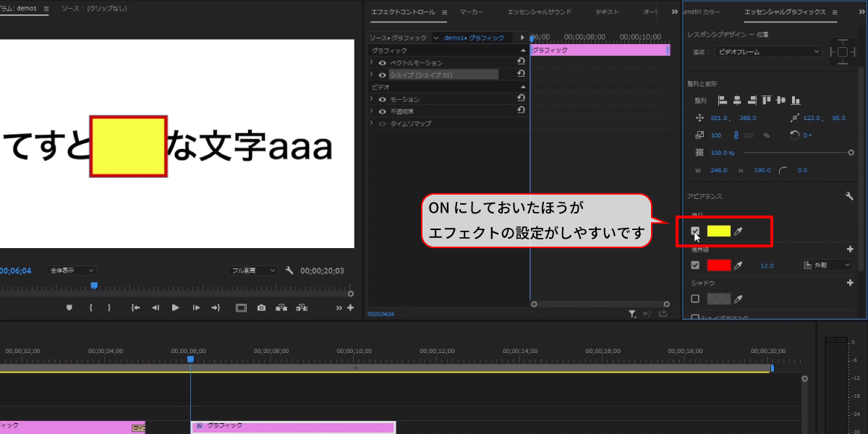This screenshot has width=868, height=434.
Task: Toggle Time Remap (タイムリマップ) eye
Action: [x=382, y=123]
